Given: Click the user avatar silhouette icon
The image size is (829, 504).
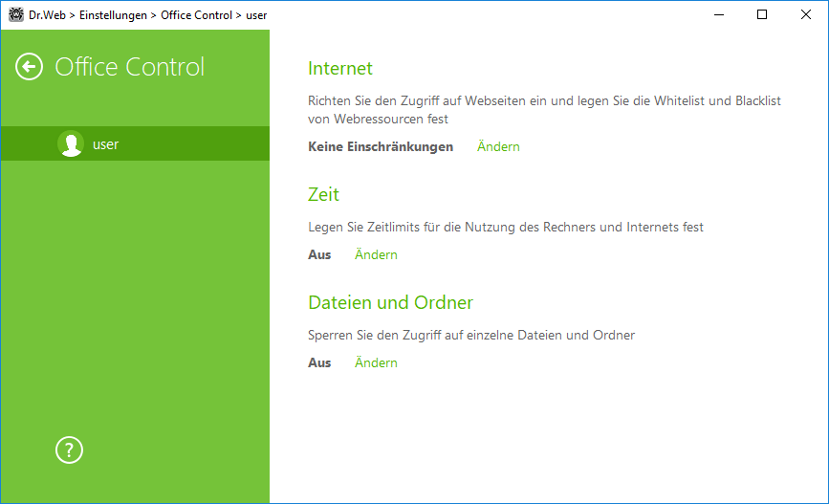Looking at the screenshot, I should 71,143.
